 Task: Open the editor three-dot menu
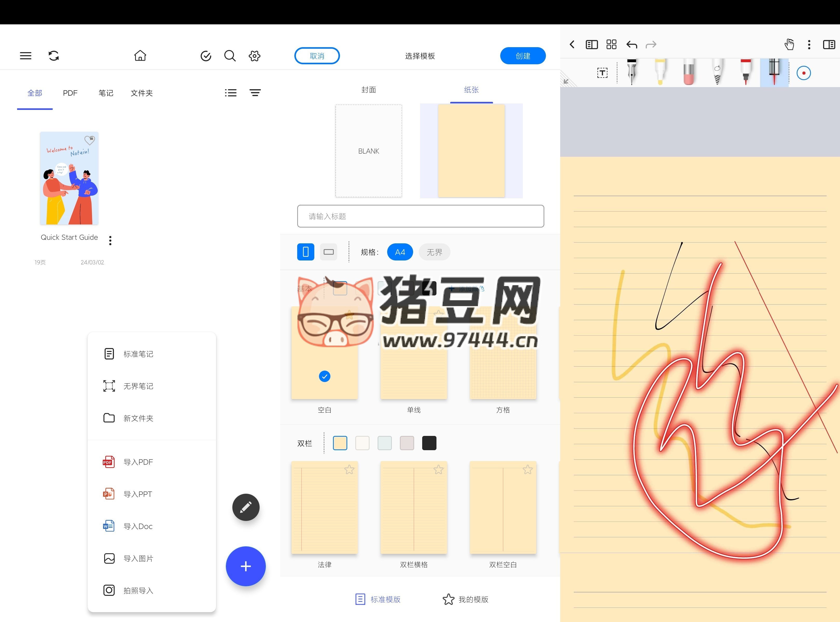pos(809,45)
